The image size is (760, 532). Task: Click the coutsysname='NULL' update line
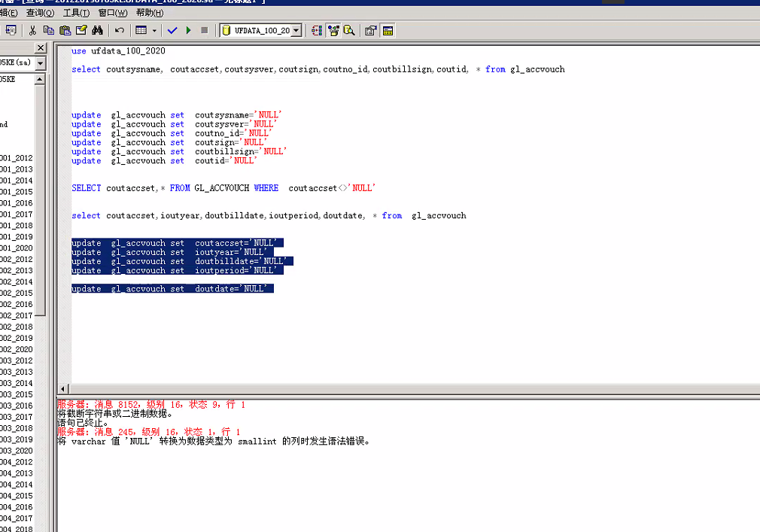[176, 115]
